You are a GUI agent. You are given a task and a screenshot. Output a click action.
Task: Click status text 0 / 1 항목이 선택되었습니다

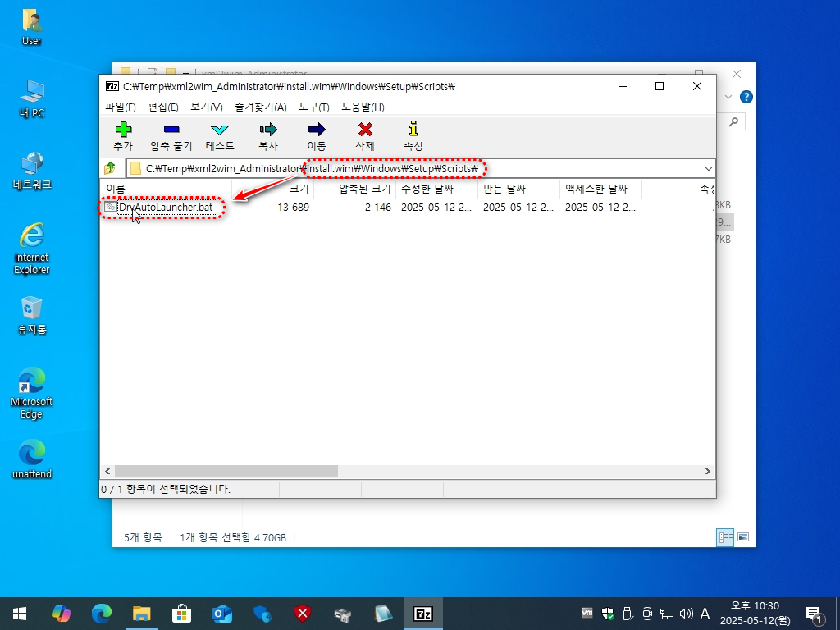(x=166, y=489)
